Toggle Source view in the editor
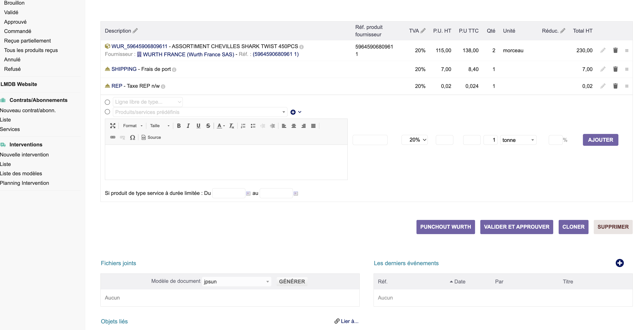 [151, 137]
